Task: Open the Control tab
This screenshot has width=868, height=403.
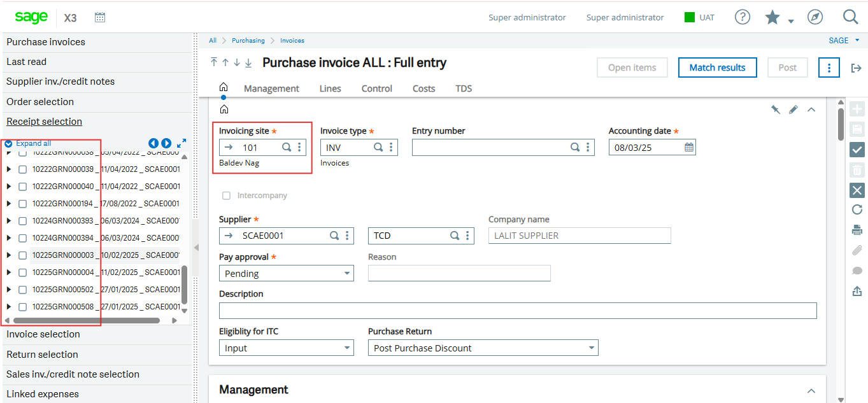Action: pyautogui.click(x=376, y=88)
